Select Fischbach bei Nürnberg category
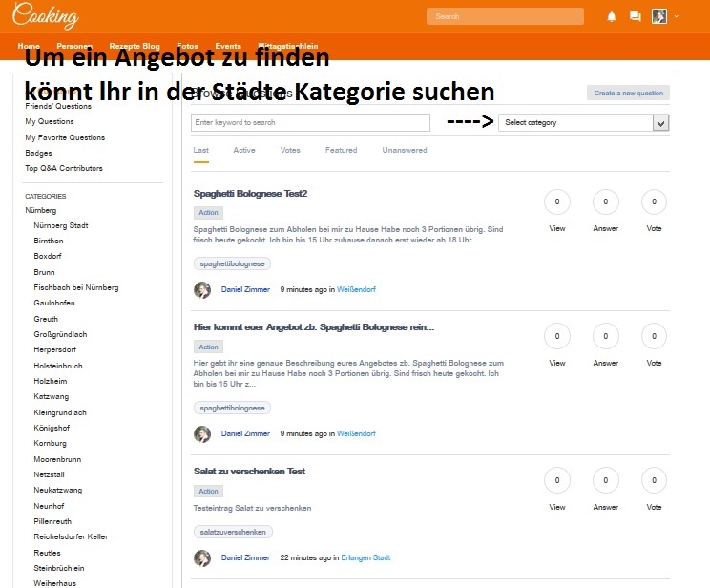This screenshot has height=588, width=710. [75, 287]
